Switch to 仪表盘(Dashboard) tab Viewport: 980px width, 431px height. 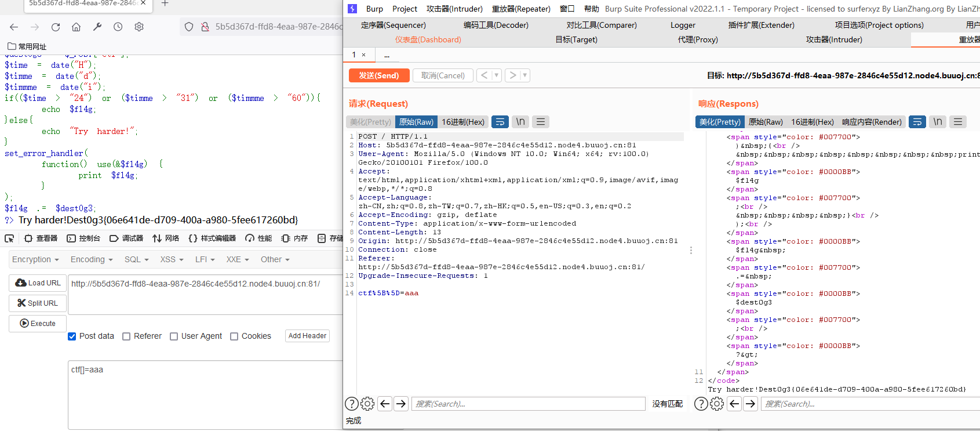(428, 39)
